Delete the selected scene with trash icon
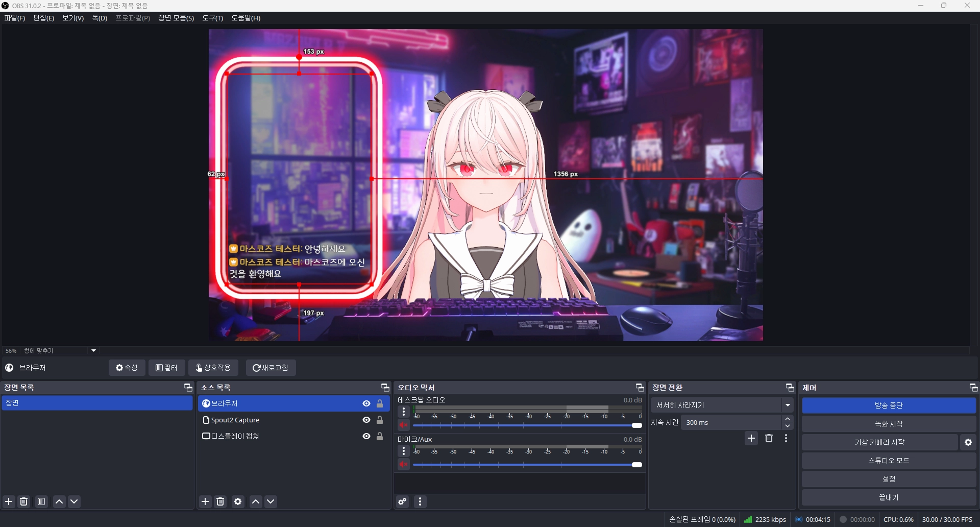980x527 pixels. coord(24,501)
